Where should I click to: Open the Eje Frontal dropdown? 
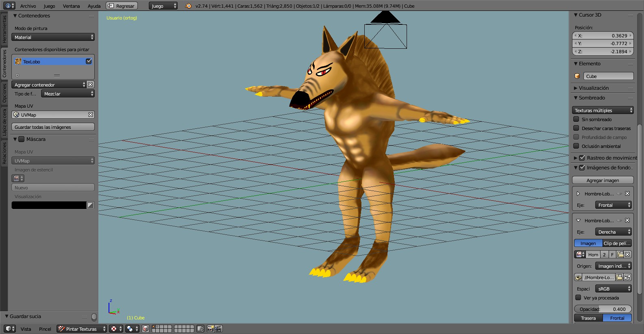click(x=614, y=205)
